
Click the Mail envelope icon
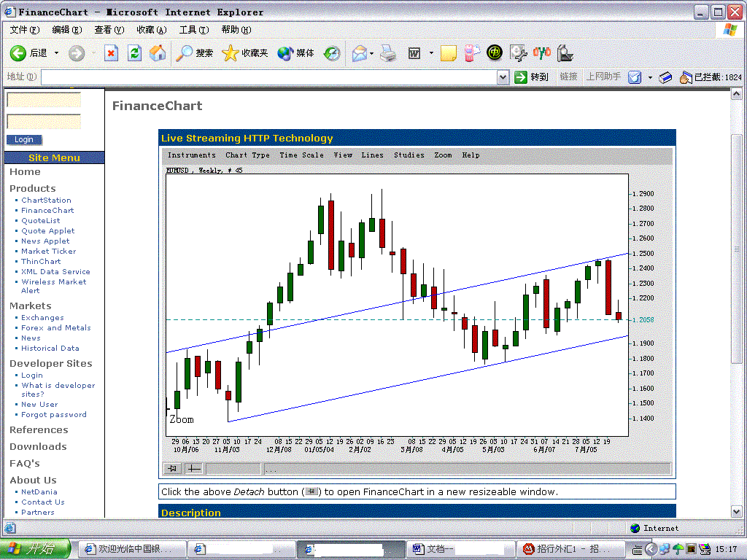pos(360,53)
